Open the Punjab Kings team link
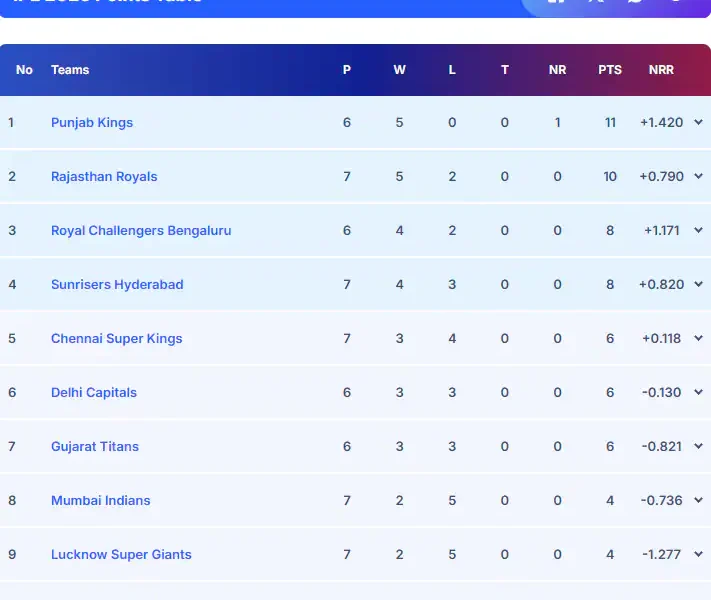 click(x=92, y=122)
